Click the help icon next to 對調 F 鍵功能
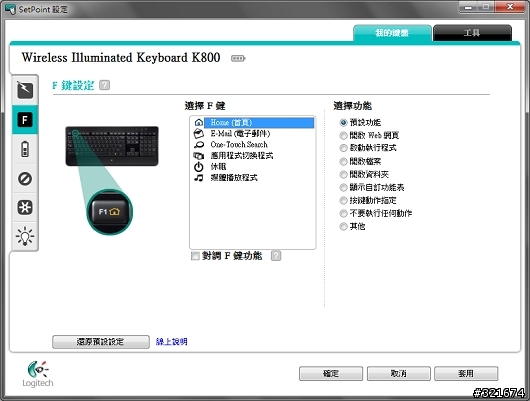This screenshot has width=530, height=401. (276, 256)
